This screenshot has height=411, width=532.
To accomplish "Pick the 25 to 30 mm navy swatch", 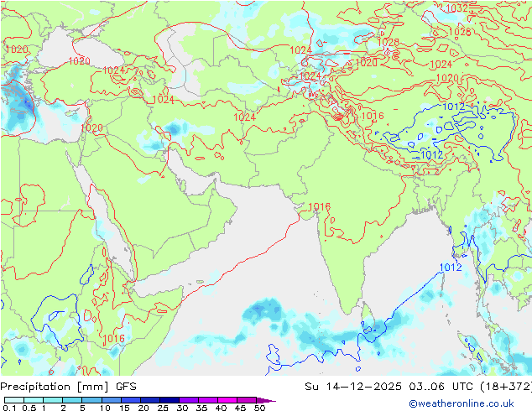I will (169, 400).
